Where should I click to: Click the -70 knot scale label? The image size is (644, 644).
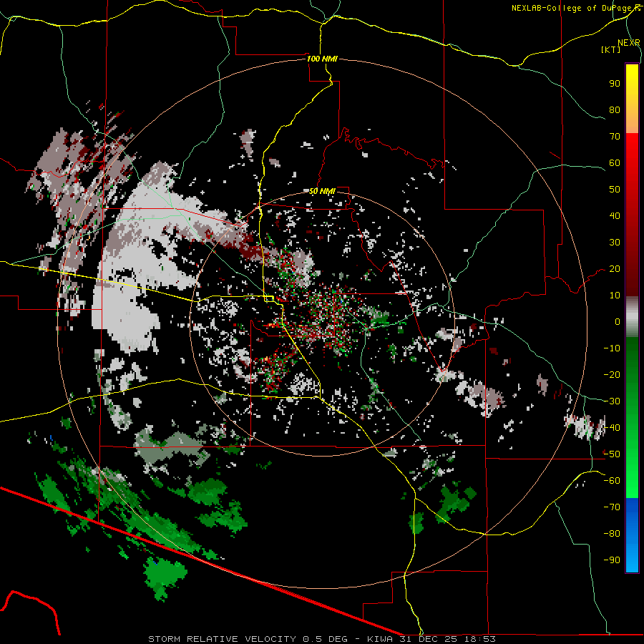coord(612,507)
